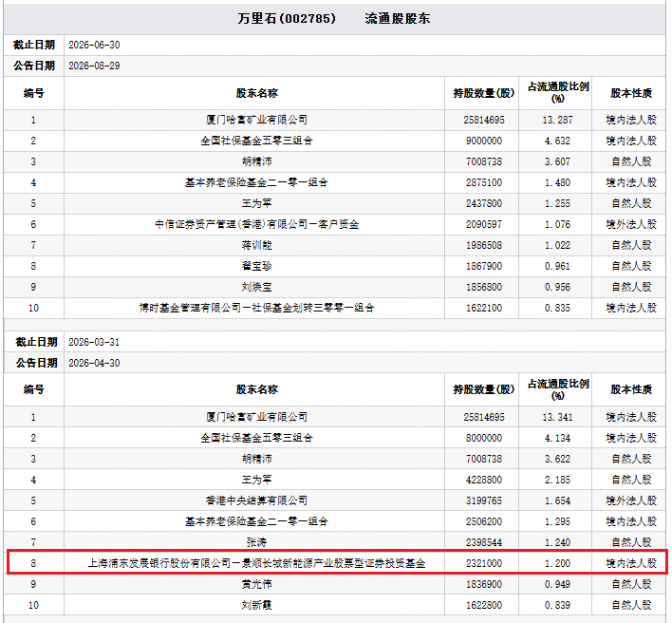Click share count 1622800
This screenshot has height=623, width=672.
(x=484, y=605)
